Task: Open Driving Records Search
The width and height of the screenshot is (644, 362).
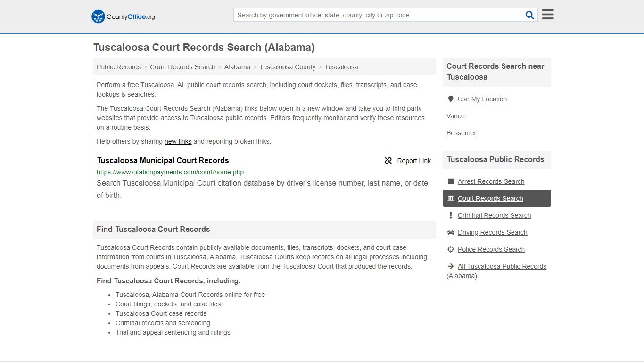Action: (x=492, y=232)
